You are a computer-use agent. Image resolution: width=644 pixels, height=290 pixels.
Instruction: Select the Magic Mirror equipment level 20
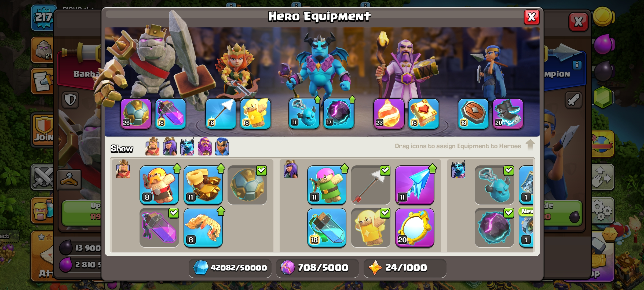(x=415, y=228)
